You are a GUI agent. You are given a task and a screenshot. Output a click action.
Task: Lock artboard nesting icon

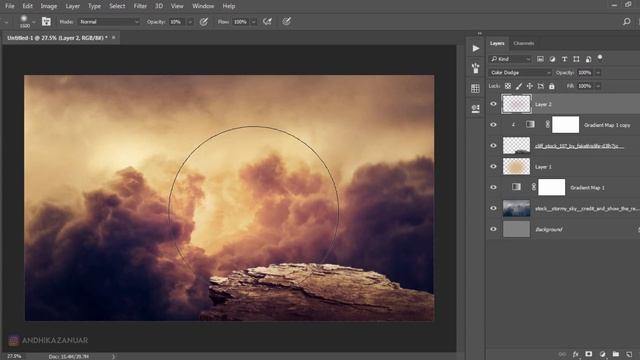tap(540, 86)
